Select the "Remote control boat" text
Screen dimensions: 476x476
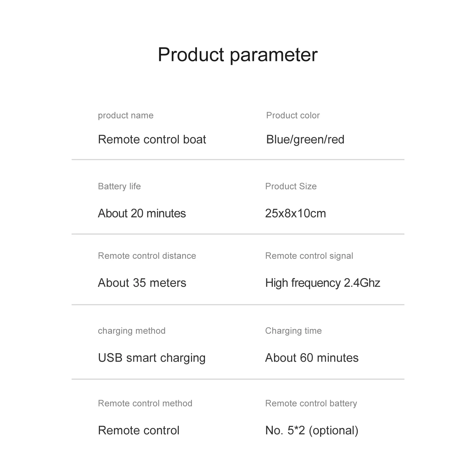click(152, 140)
